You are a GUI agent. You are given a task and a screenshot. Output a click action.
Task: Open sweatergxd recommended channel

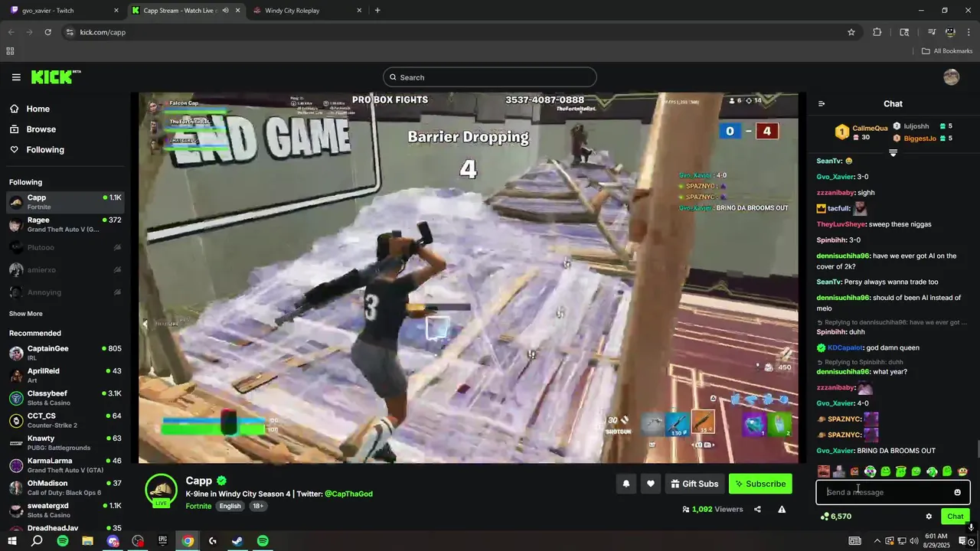click(x=65, y=510)
